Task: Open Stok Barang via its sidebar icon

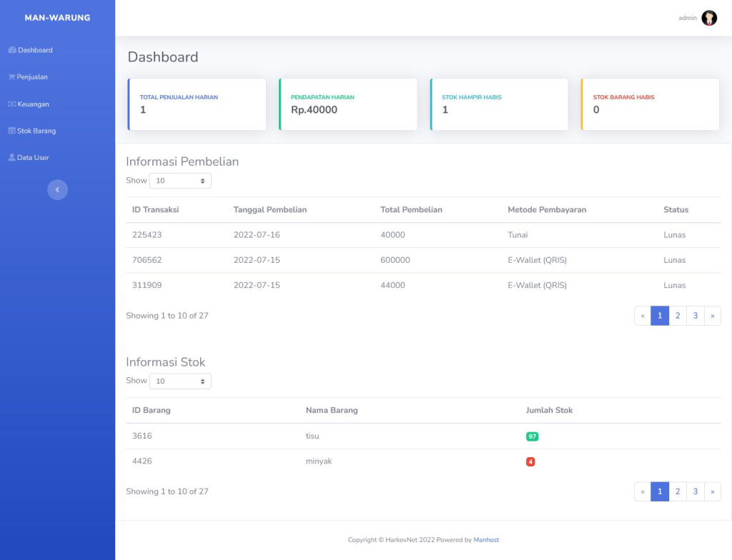Action: click(x=11, y=130)
